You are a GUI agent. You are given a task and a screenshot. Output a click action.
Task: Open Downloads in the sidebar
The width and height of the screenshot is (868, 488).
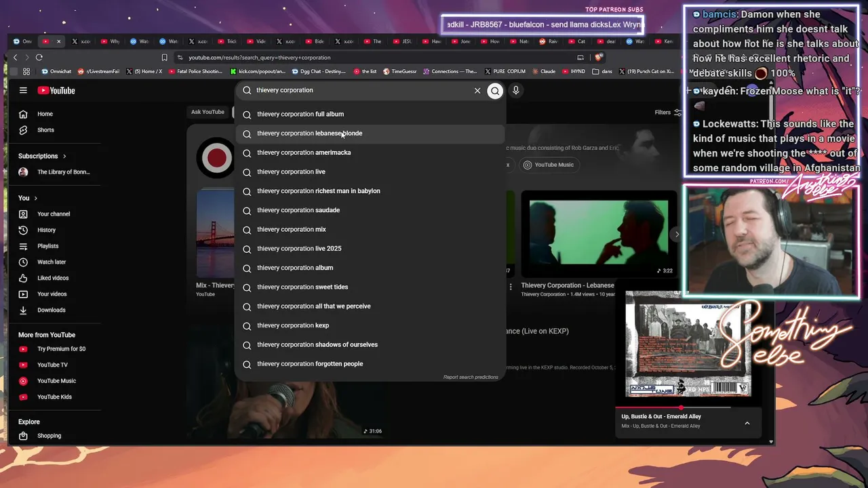pos(51,310)
